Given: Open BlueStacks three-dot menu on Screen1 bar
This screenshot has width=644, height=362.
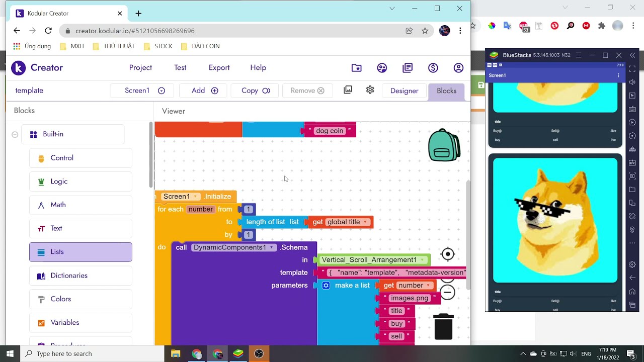Looking at the screenshot, I should (x=618, y=75).
